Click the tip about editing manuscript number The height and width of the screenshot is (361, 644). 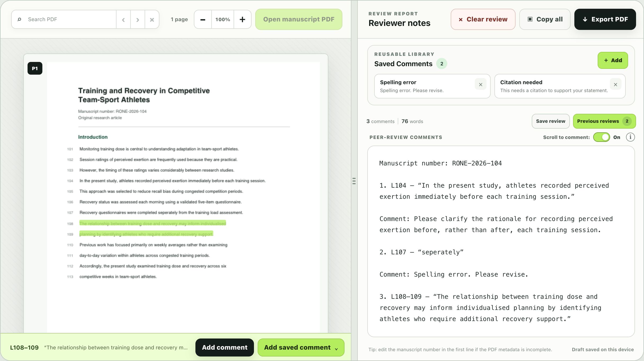460,349
